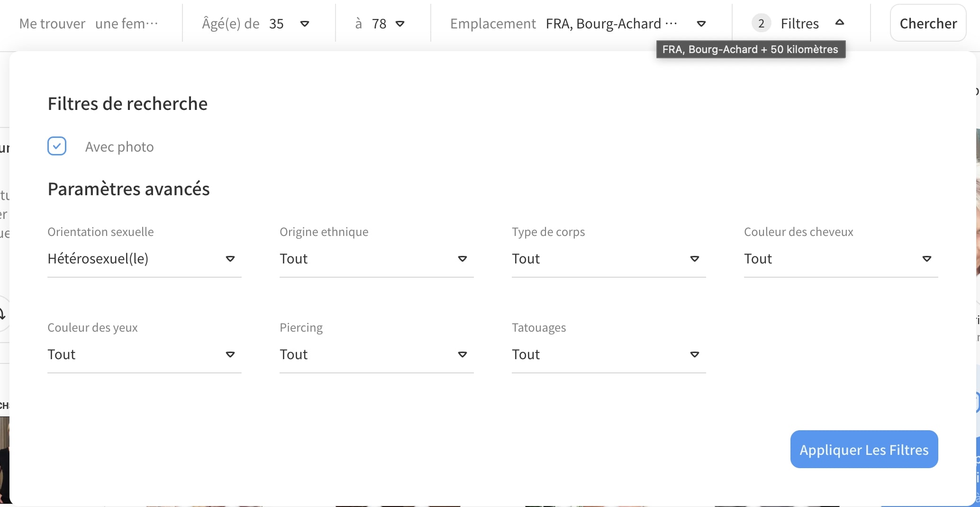Open the Type de corps dropdown
This screenshot has width=980, height=507.
tap(608, 259)
